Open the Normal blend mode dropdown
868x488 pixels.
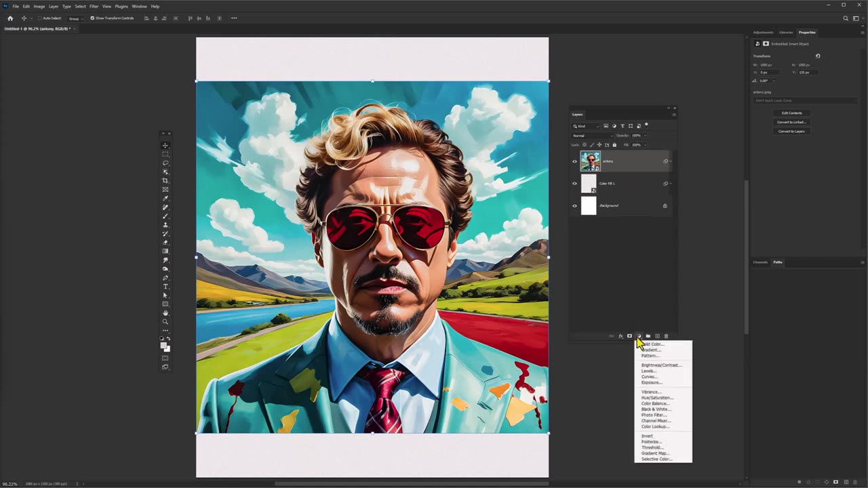(x=592, y=136)
